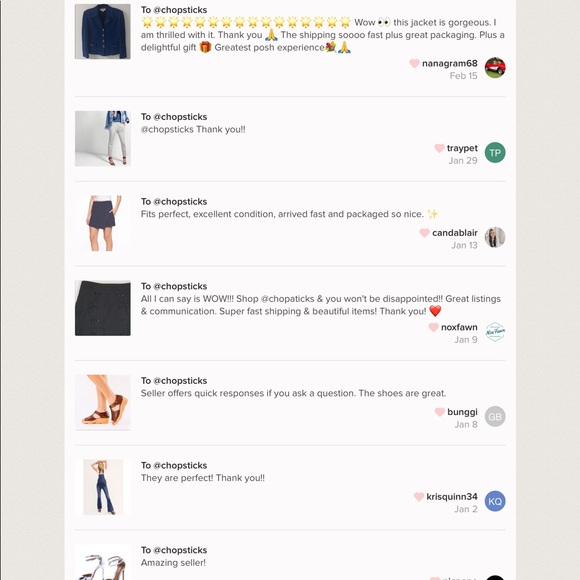
Task: Click the heart icon beside noxfawn
Action: coord(433,327)
